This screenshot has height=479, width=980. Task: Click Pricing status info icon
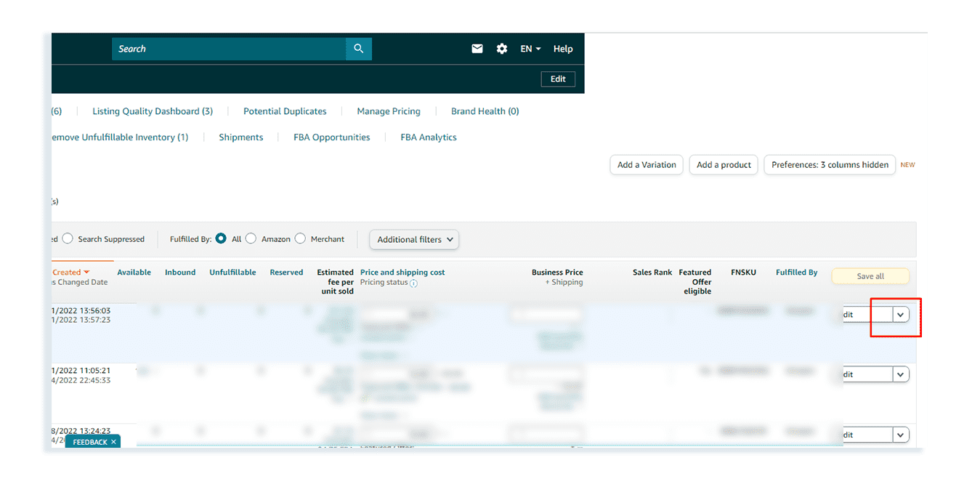413,283
